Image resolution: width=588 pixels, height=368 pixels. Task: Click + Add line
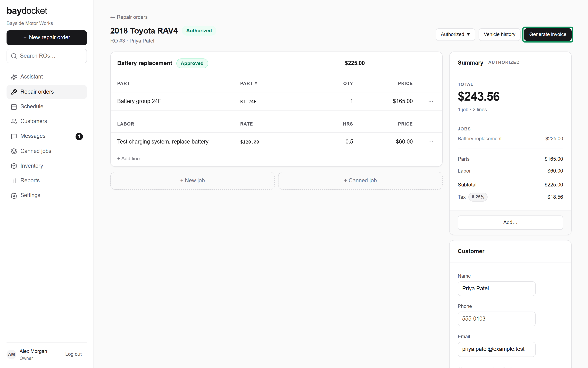click(128, 158)
